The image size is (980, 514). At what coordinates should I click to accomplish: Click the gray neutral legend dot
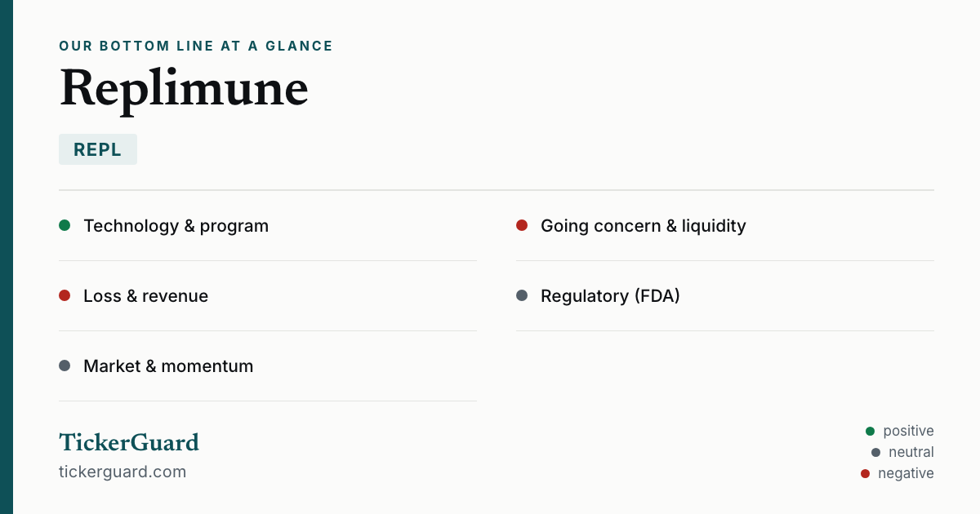pos(875,452)
